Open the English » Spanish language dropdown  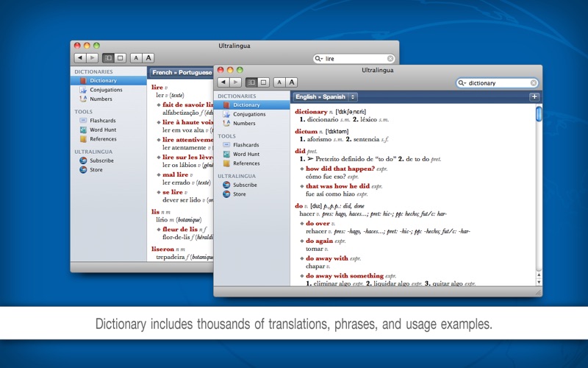(x=325, y=97)
